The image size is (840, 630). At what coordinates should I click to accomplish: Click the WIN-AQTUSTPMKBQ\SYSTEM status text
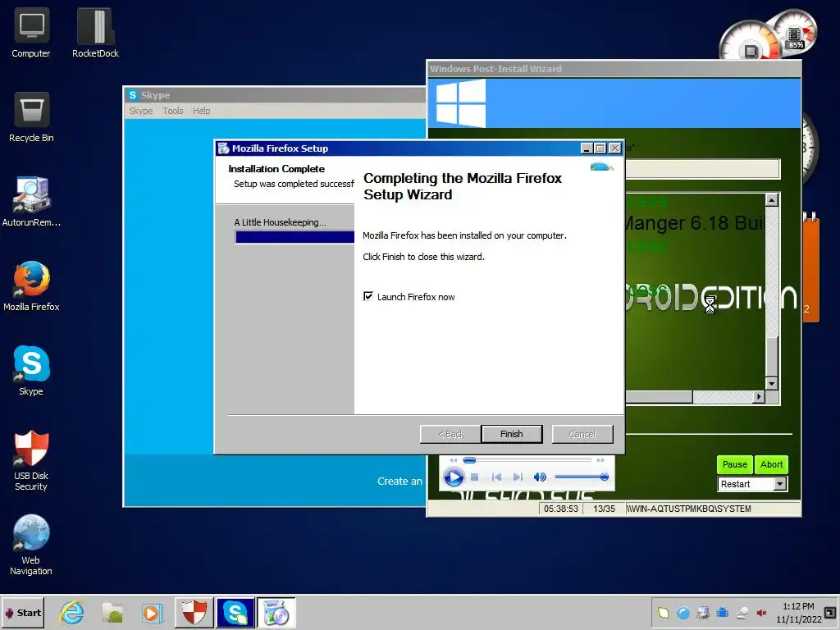click(x=688, y=509)
